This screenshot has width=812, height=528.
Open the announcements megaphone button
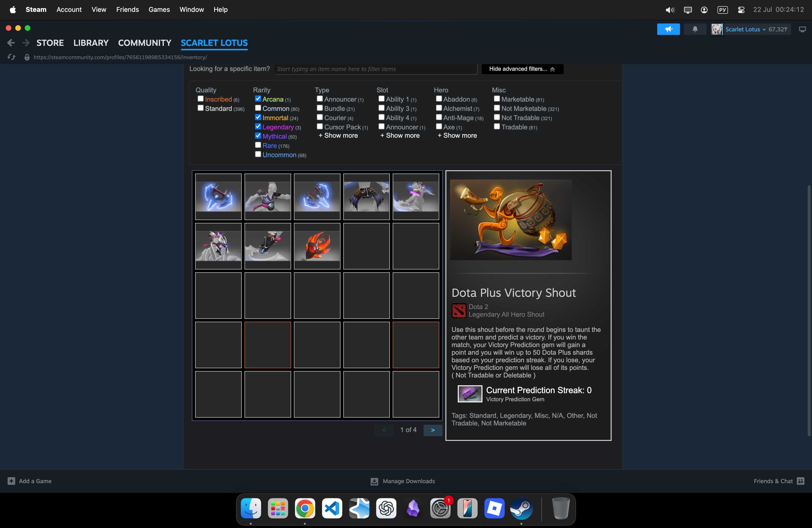click(x=668, y=29)
